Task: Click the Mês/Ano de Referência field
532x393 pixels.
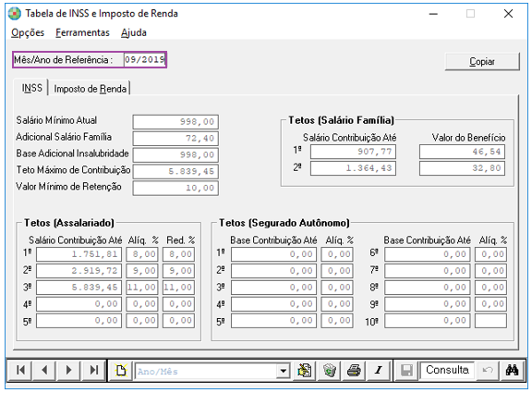Action: pyautogui.click(x=144, y=60)
